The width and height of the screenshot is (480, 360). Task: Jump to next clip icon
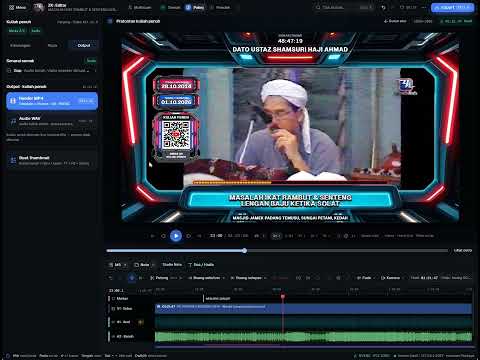click(x=199, y=236)
